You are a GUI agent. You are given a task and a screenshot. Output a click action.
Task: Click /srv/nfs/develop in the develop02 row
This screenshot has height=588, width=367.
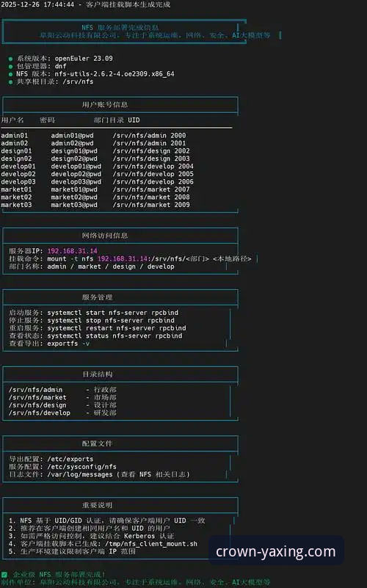click(x=143, y=174)
